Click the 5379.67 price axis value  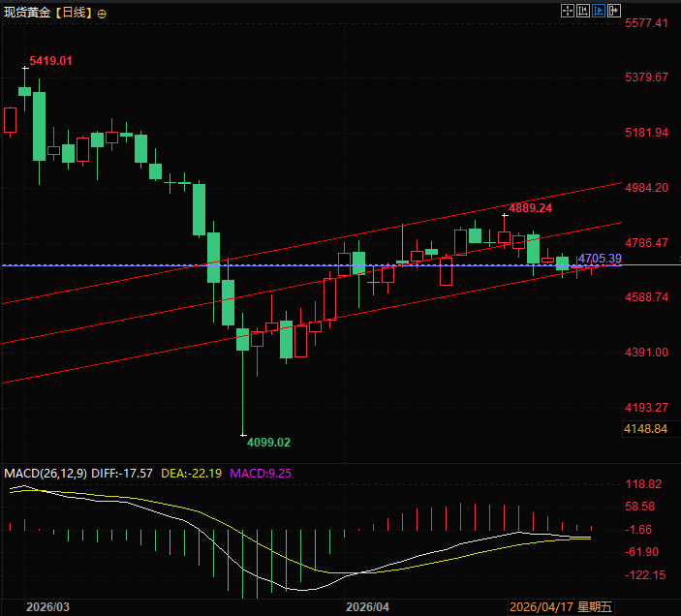point(646,77)
